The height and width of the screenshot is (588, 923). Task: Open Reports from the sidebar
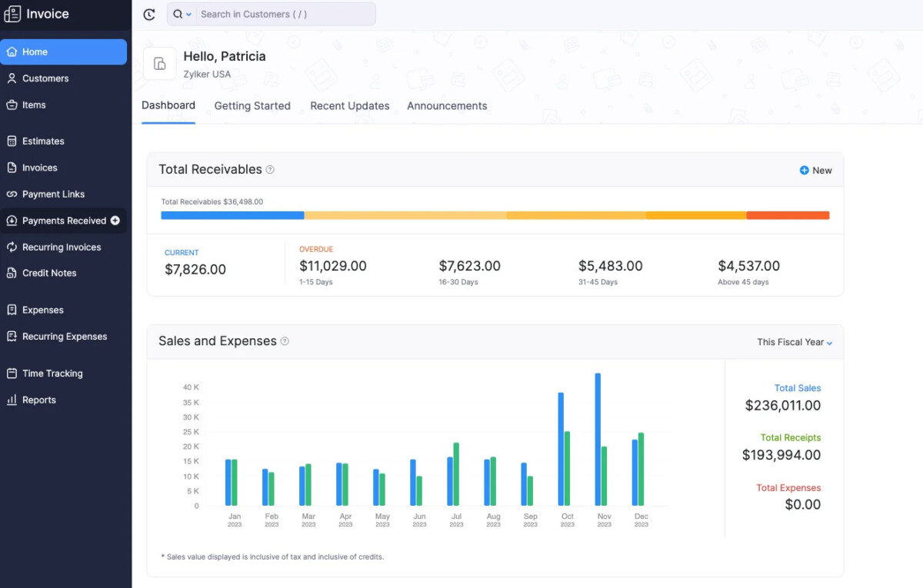(x=39, y=400)
